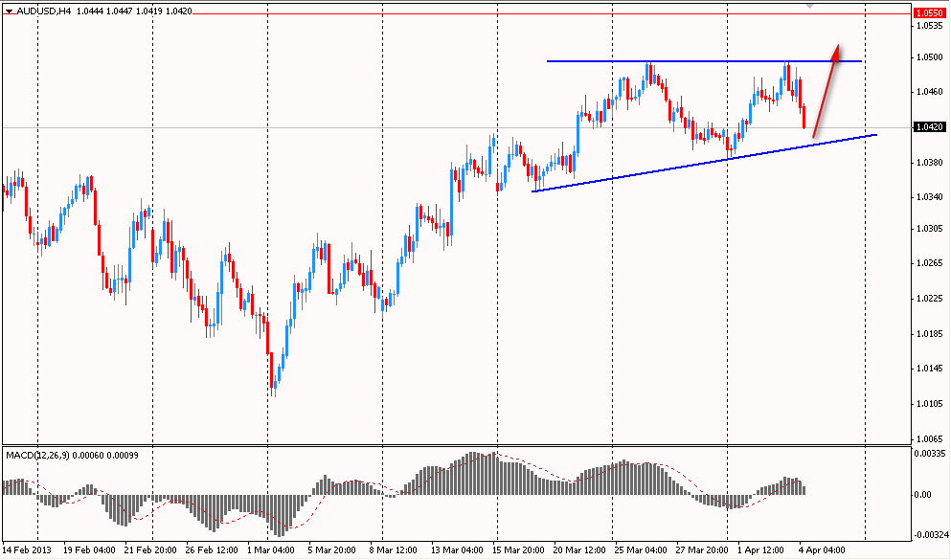Viewport: 951px width, 560px height.
Task: Click the 27 Mar 20:00 label on the time axis
Action: (x=702, y=550)
